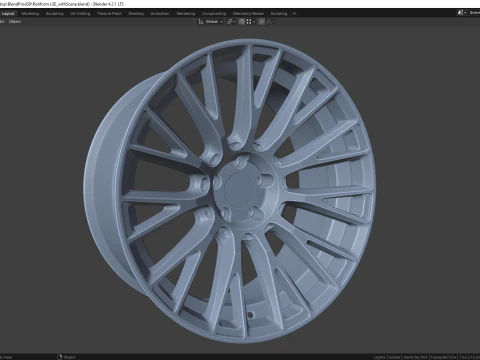This screenshot has height=360, width=480.
Task: Open the Animation workspace tab
Action: tap(160, 14)
